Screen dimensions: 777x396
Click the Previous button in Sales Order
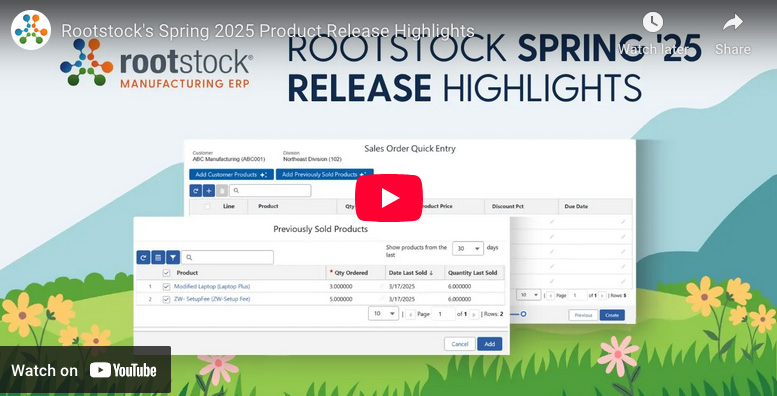pos(583,315)
